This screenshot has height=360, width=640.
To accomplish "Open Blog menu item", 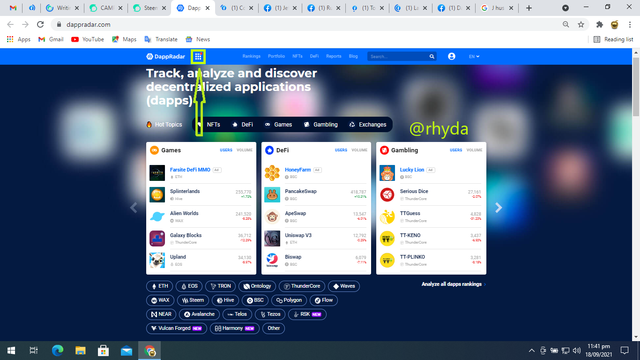I will pos(353,56).
